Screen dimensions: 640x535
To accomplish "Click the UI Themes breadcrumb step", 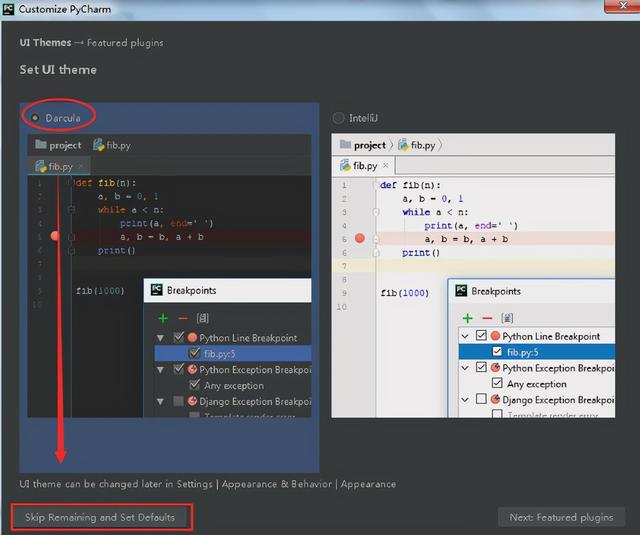I will (x=45, y=42).
